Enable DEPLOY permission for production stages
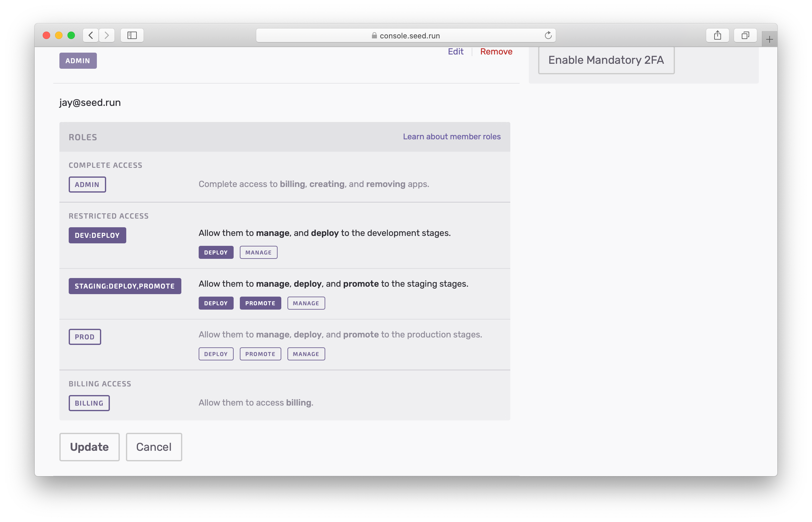This screenshot has height=522, width=812. tap(216, 354)
